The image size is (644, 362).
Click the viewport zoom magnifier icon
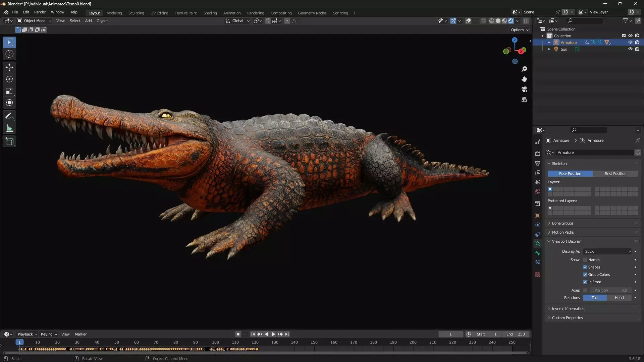pos(524,69)
